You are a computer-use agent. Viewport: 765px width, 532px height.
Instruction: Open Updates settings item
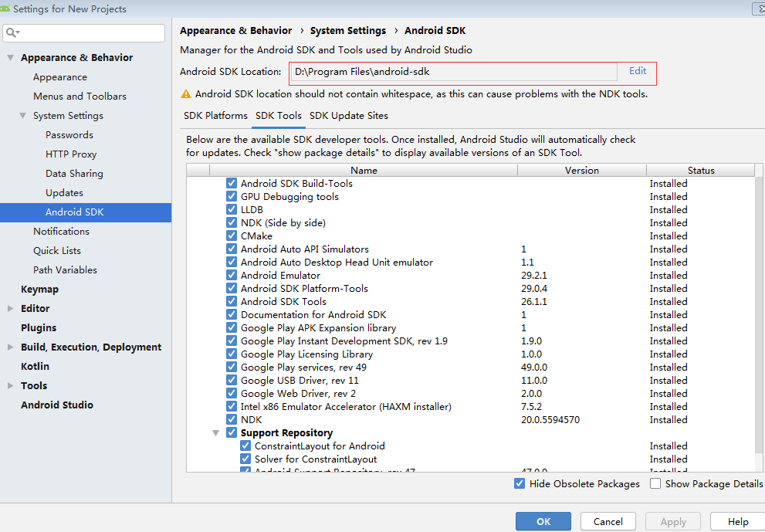[x=64, y=193]
